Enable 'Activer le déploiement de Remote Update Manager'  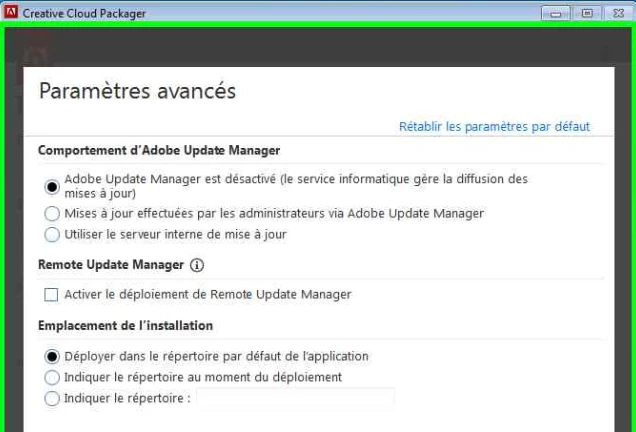51,294
